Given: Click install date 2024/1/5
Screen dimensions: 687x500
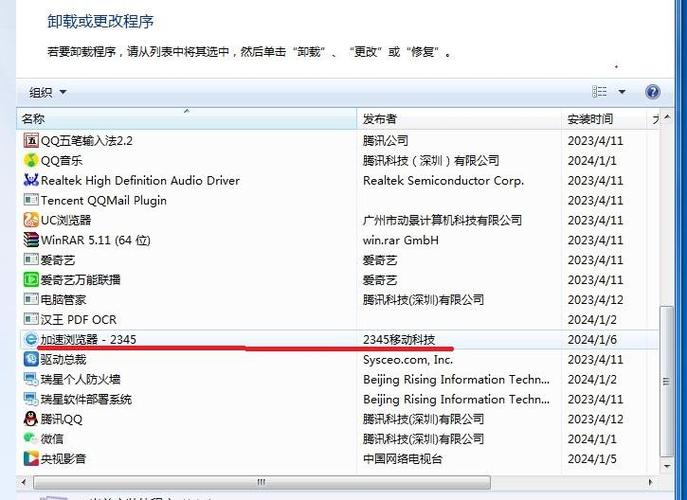Looking at the screenshot, I should (592, 459).
